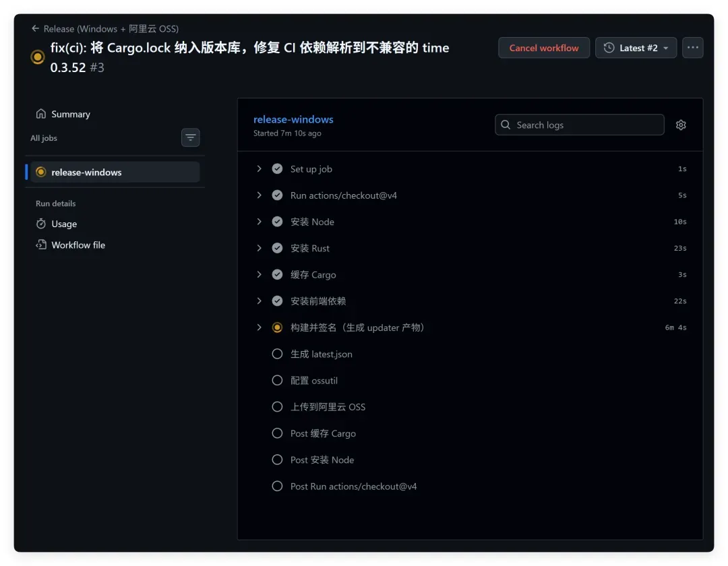Click the Summary home icon
The image size is (728, 566).
coord(41,114)
